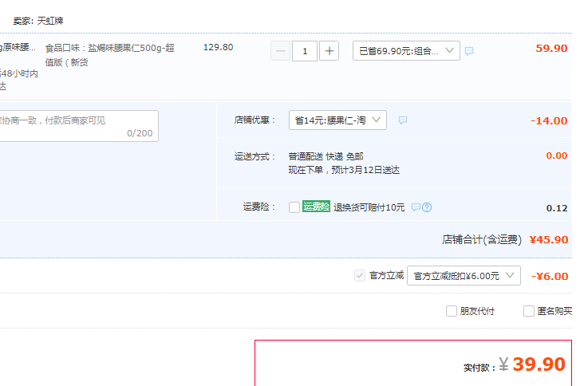The image size is (588, 386).
Task: Open the 已省69.90元 promotion dropdown
Action: pyautogui.click(x=406, y=51)
